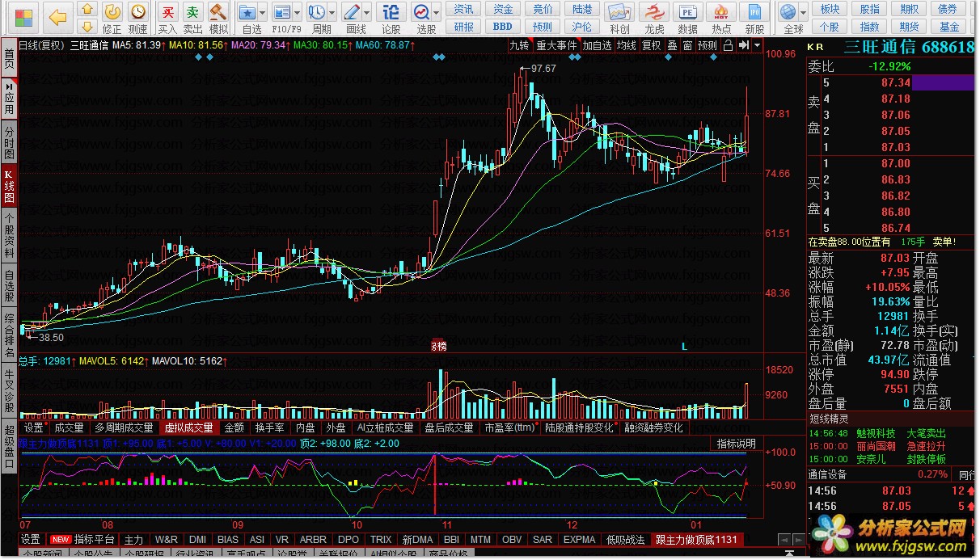
Task: Click the up arrow page button
Action: [88, 10]
